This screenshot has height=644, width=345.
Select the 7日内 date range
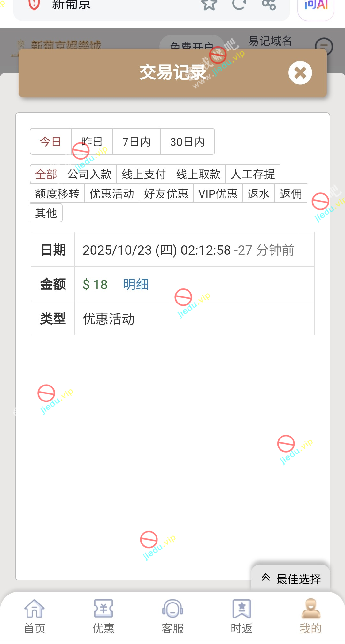(x=136, y=142)
